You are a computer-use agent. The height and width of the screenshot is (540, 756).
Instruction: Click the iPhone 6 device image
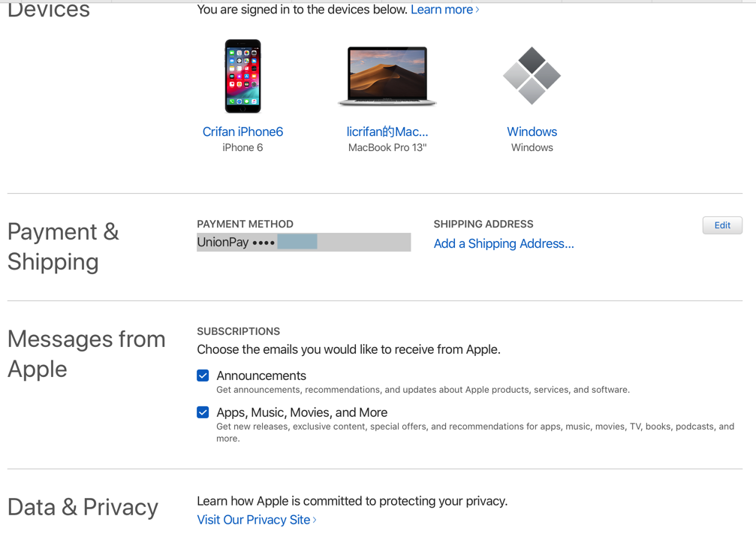242,76
